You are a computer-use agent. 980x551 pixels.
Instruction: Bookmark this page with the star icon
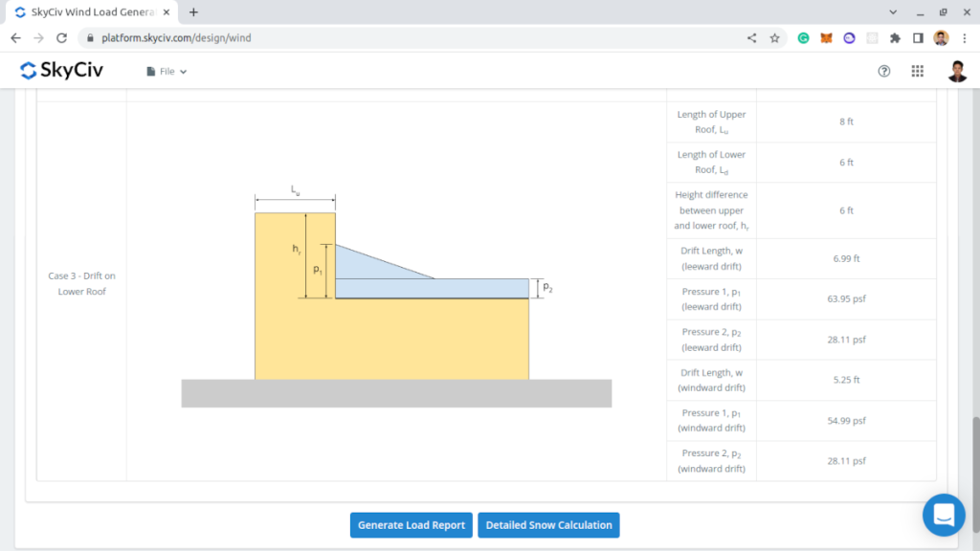[x=774, y=38]
